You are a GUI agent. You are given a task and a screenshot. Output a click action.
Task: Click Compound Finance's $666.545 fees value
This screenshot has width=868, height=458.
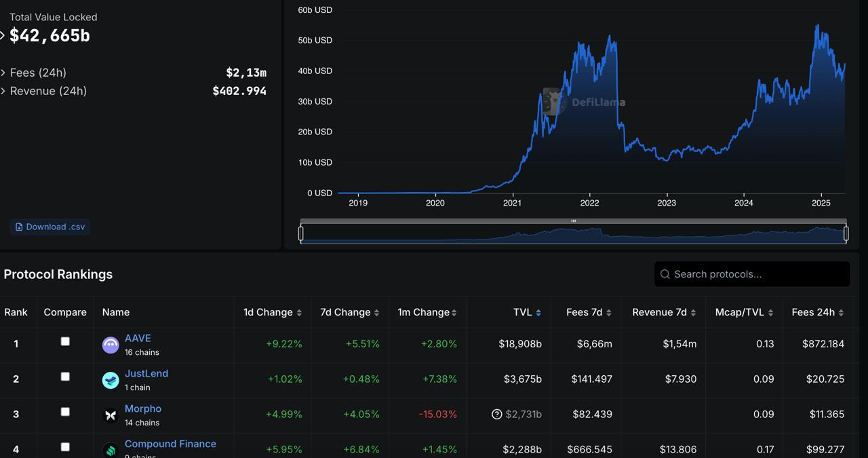point(590,450)
